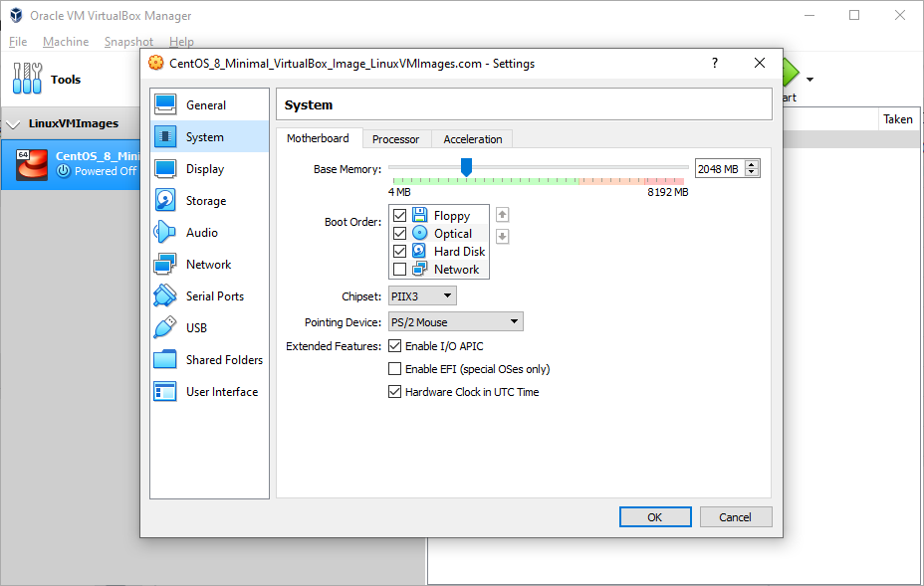Select the Network icon in boot order list
This screenshot has width=924, height=586.
pyautogui.click(x=419, y=270)
